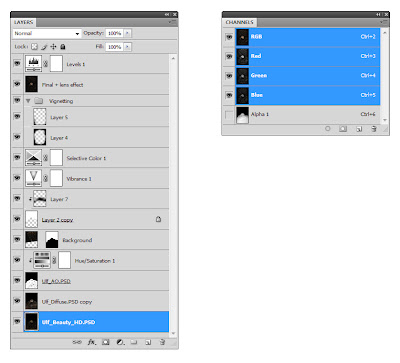Click lock icon on Layer 2 copy
Image resolution: width=400 pixels, height=363 pixels.
pos(158,219)
